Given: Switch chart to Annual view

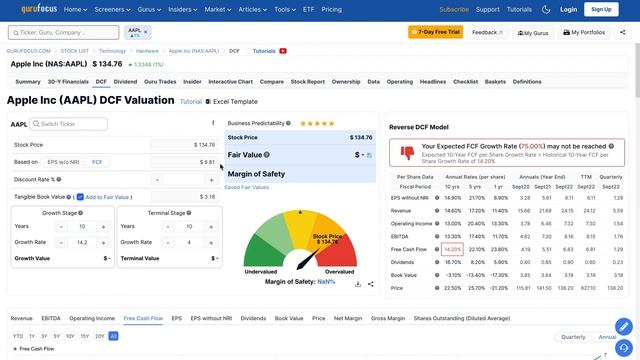Looking at the screenshot, I should tap(607, 337).
